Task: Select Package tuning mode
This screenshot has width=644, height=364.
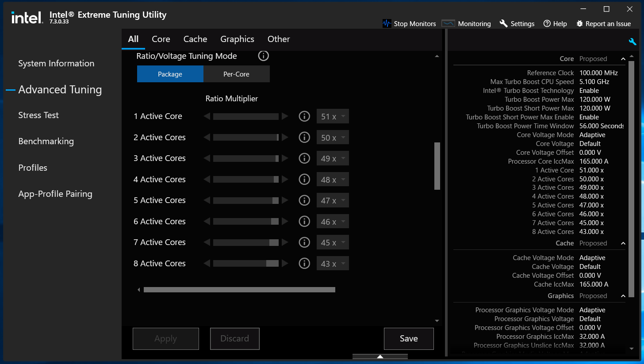Action: [170, 74]
